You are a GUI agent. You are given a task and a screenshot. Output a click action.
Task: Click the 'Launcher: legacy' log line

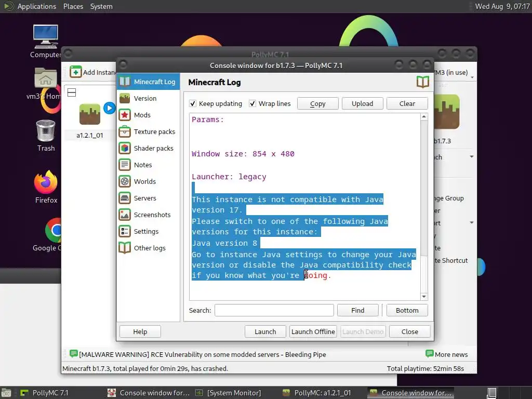click(x=229, y=177)
